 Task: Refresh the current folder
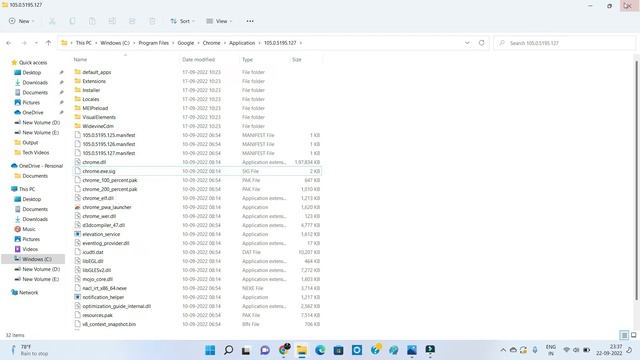pos(482,43)
